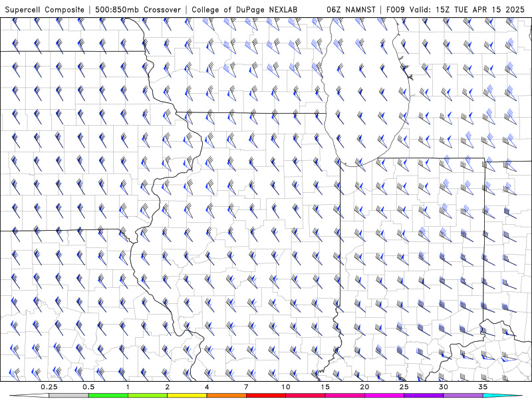Click the "4" legend value
Image resolution: width=532 pixels, height=399 pixels.
click(207, 387)
